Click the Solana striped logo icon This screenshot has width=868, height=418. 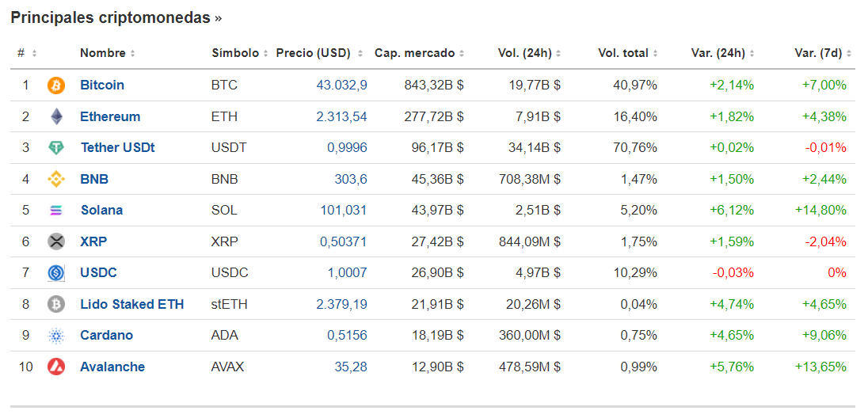tap(56, 211)
